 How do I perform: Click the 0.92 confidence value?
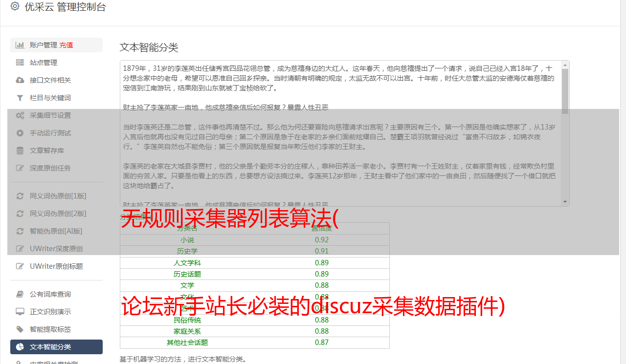click(322, 240)
